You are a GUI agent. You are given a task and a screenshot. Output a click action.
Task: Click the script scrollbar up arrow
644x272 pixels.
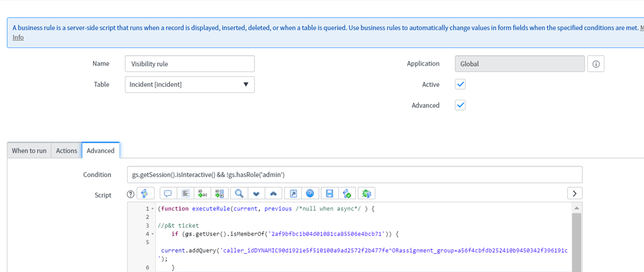coord(576,208)
